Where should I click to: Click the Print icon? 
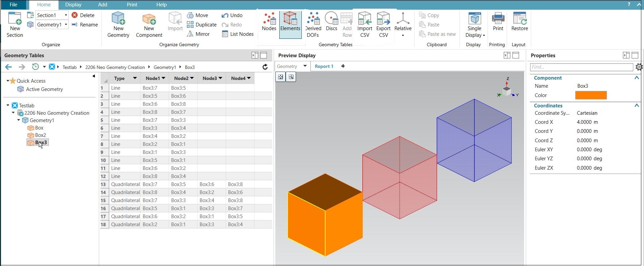click(498, 22)
